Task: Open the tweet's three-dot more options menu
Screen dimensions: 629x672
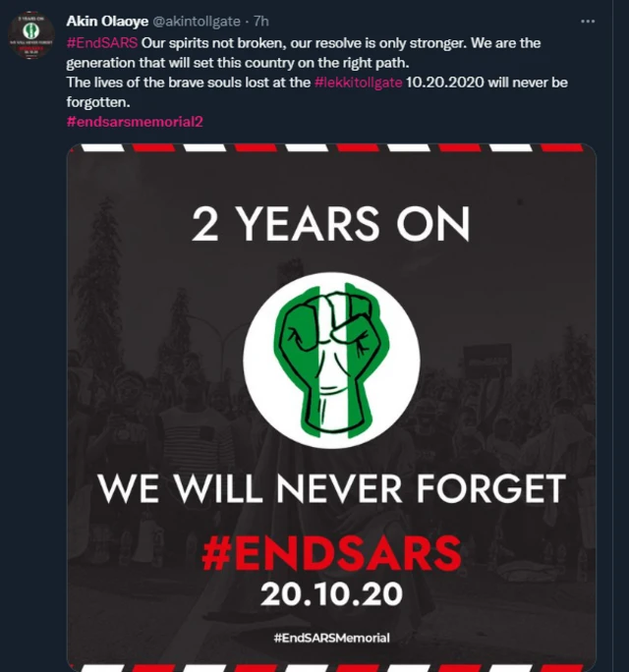Action: coord(588,21)
